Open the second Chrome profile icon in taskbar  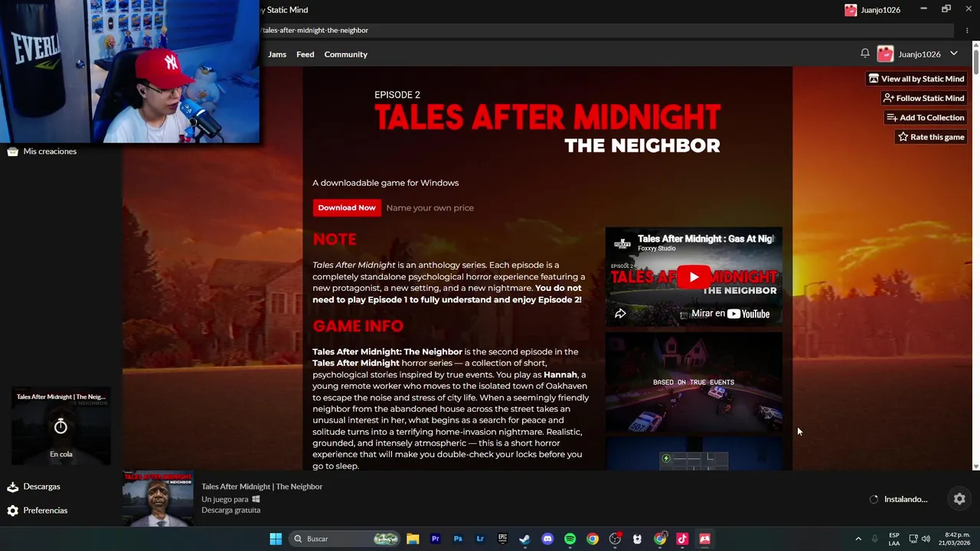(660, 539)
